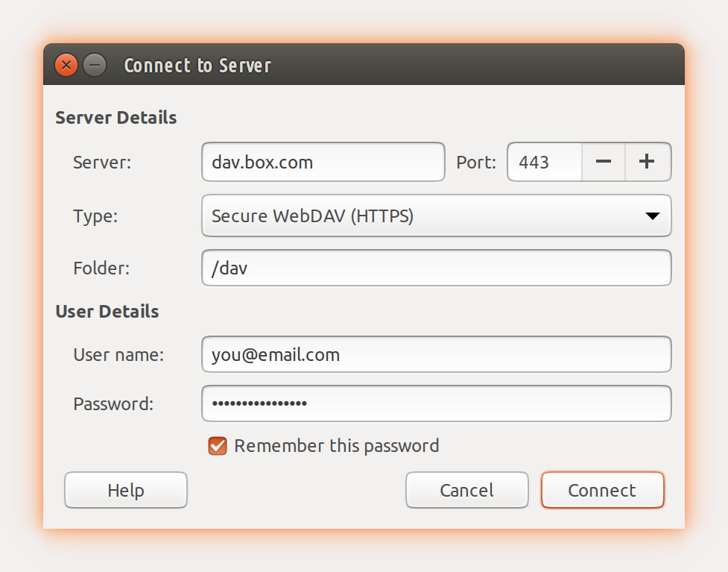This screenshot has width=728, height=572.
Task: Cancel the connection dialog
Action: coord(467,490)
